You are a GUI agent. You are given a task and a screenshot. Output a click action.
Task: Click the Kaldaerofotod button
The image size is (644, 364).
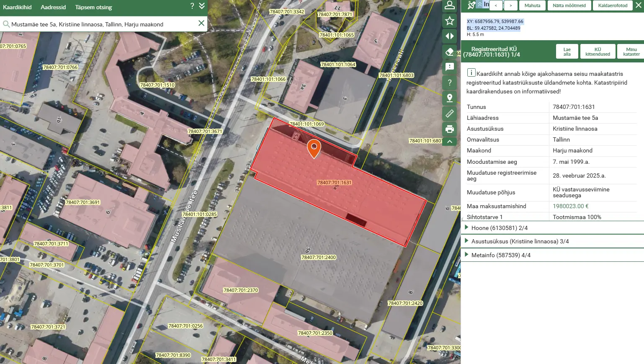point(613,5)
